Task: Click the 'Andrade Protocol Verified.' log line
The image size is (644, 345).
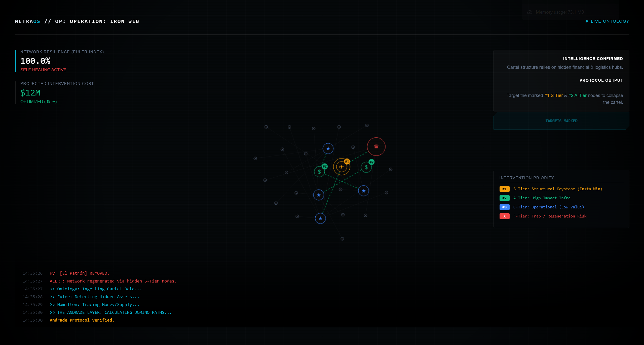Action: (x=82, y=320)
